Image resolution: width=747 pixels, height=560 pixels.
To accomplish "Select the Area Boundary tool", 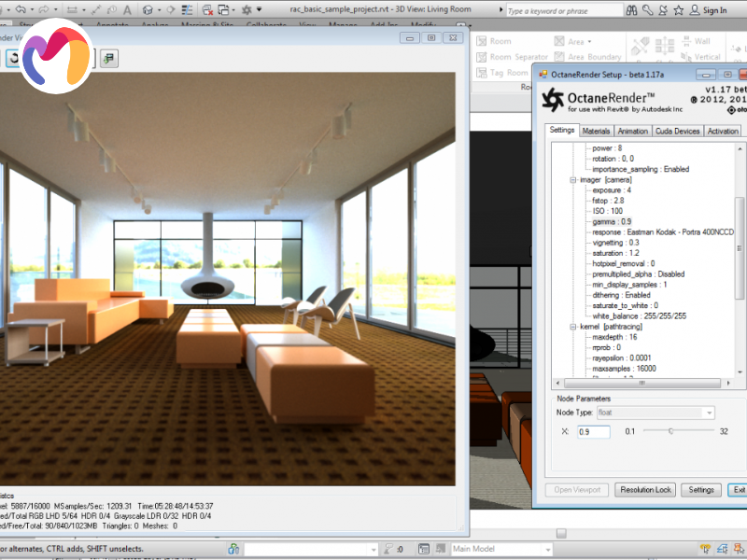I will (x=559, y=57).
